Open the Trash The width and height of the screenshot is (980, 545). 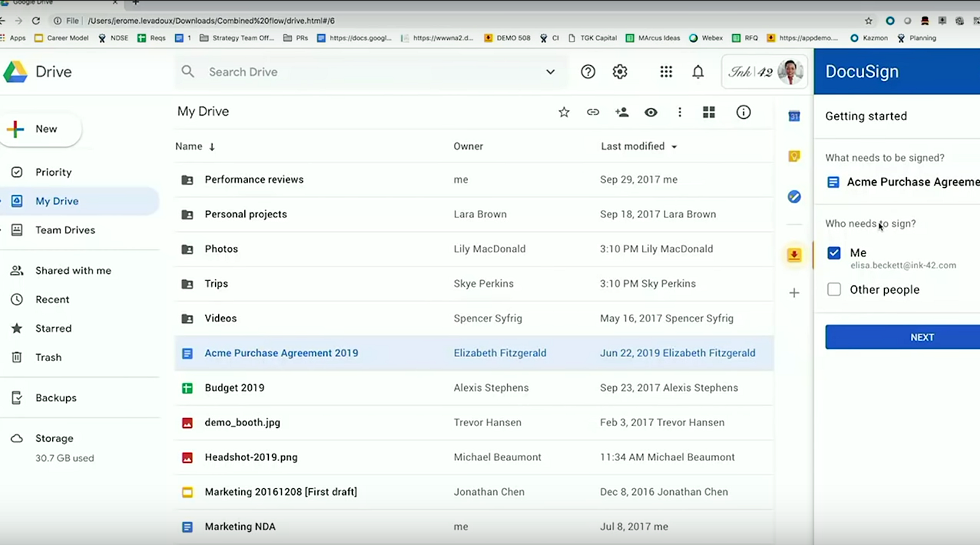pos(48,357)
